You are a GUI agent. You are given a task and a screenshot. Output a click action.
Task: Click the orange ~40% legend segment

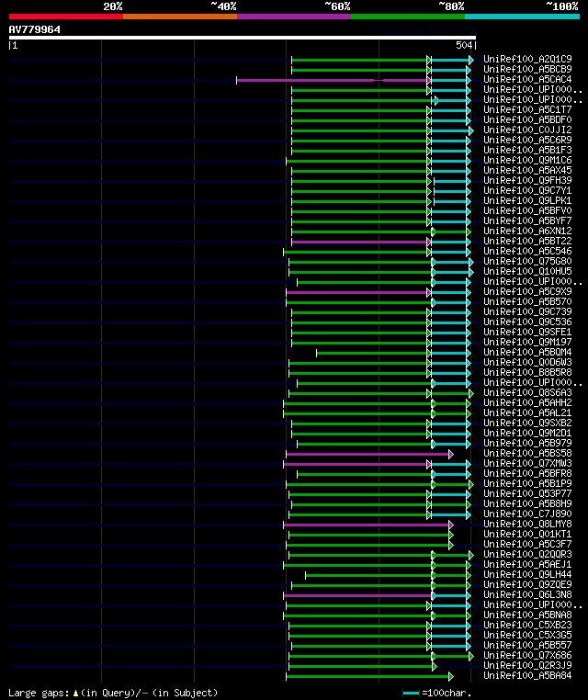[180, 17]
